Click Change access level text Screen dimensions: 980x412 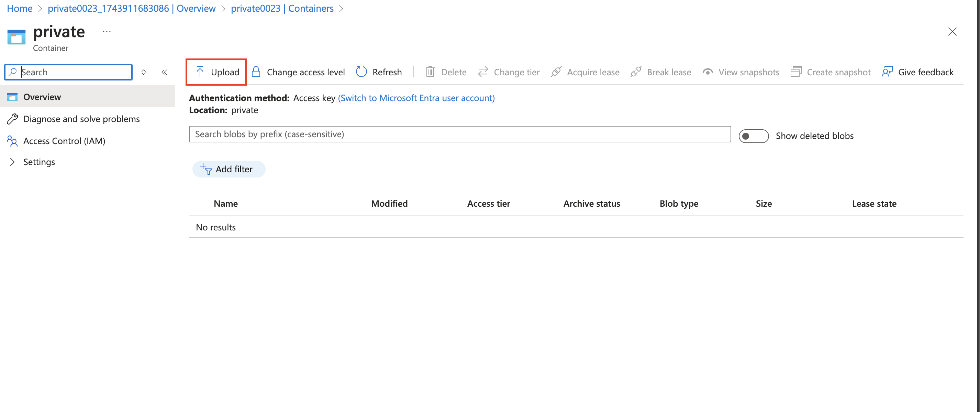[x=305, y=72]
